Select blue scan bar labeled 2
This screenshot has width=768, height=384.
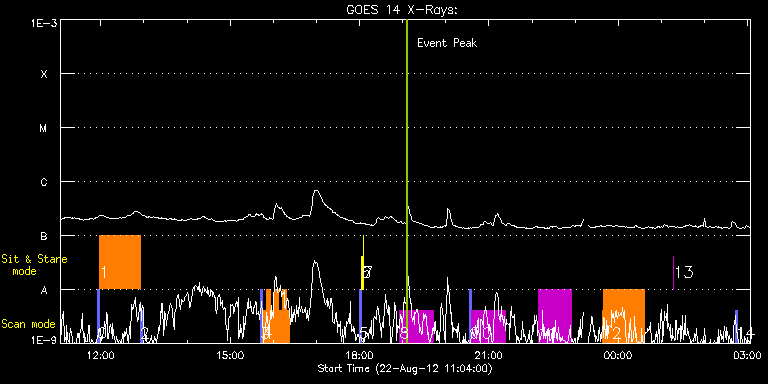tap(142, 326)
